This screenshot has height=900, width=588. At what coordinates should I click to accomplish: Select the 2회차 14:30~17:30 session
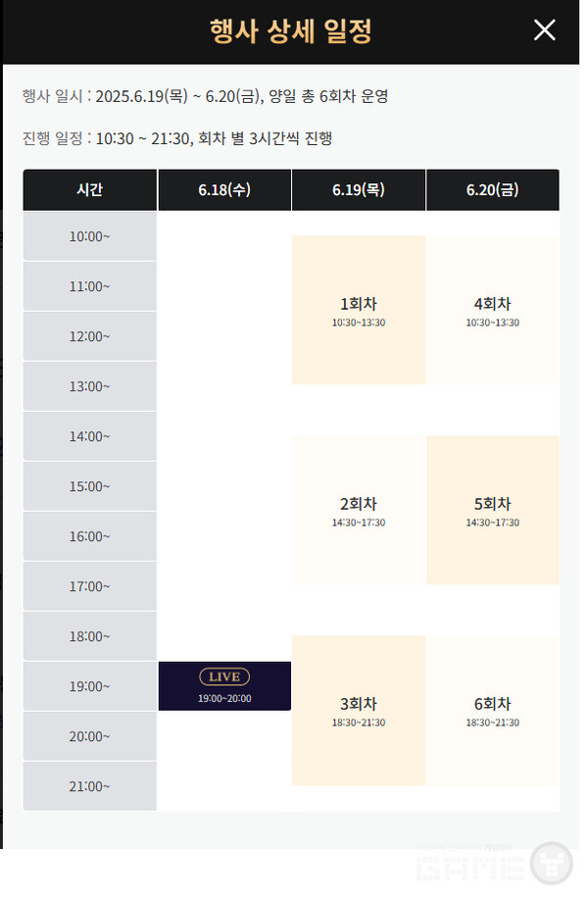pyautogui.click(x=359, y=510)
